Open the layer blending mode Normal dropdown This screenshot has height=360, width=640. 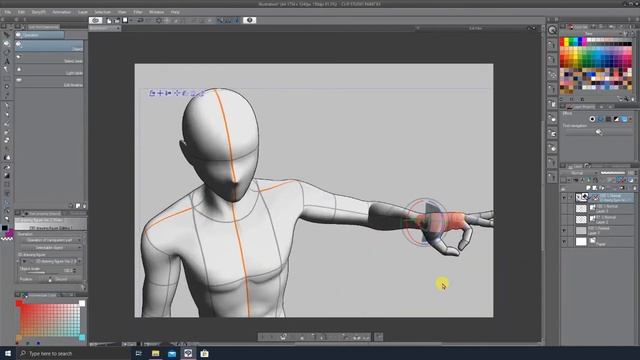[581, 173]
